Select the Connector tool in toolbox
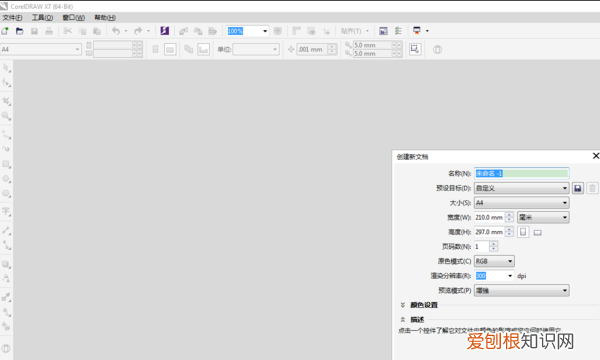The width and height of the screenshot is (600, 360). tap(6, 245)
